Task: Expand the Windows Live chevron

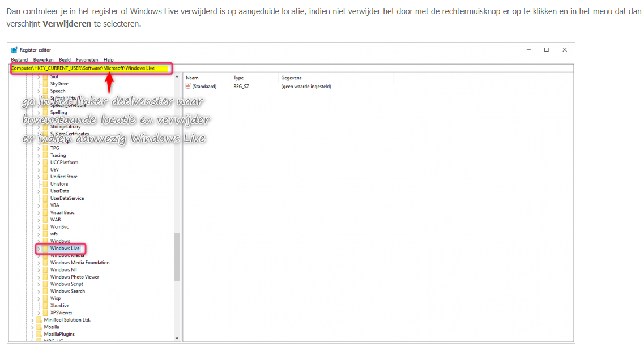Action: point(39,249)
